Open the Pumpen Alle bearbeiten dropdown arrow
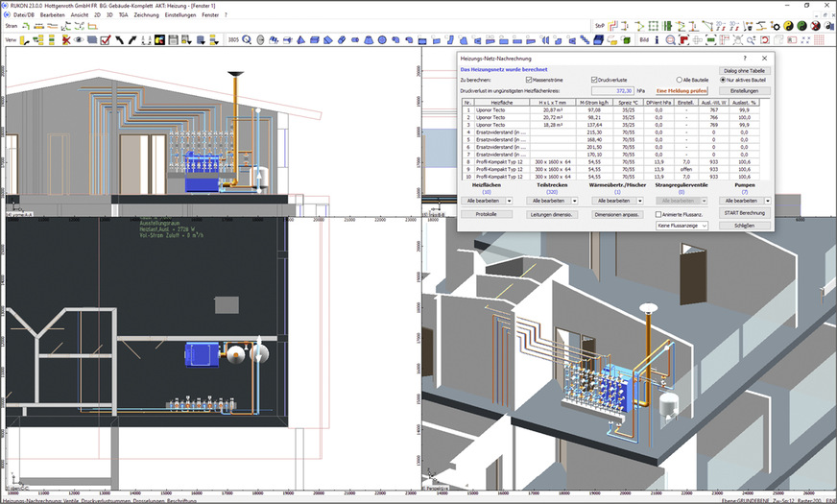837x504 pixels. [x=768, y=201]
